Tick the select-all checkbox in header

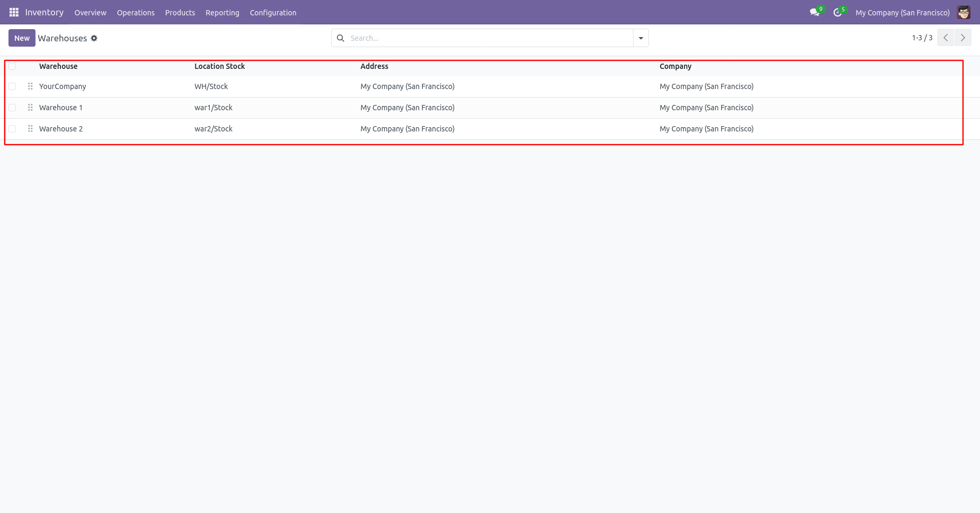coord(12,66)
